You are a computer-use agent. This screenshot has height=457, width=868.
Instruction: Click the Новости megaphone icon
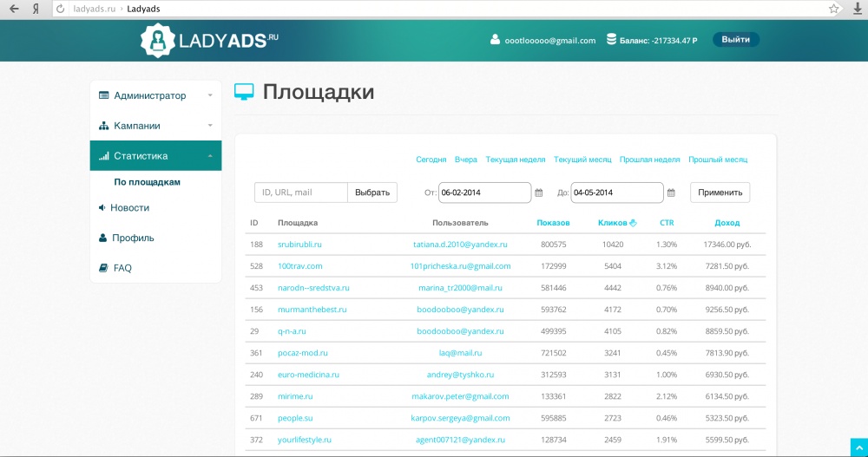pos(102,207)
